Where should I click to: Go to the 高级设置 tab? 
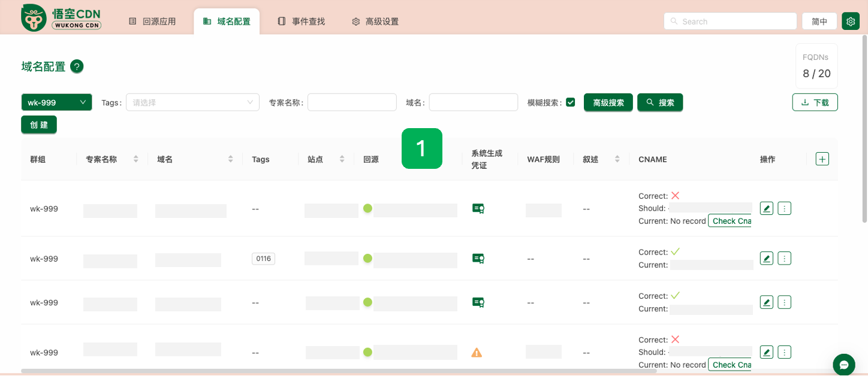(x=375, y=22)
